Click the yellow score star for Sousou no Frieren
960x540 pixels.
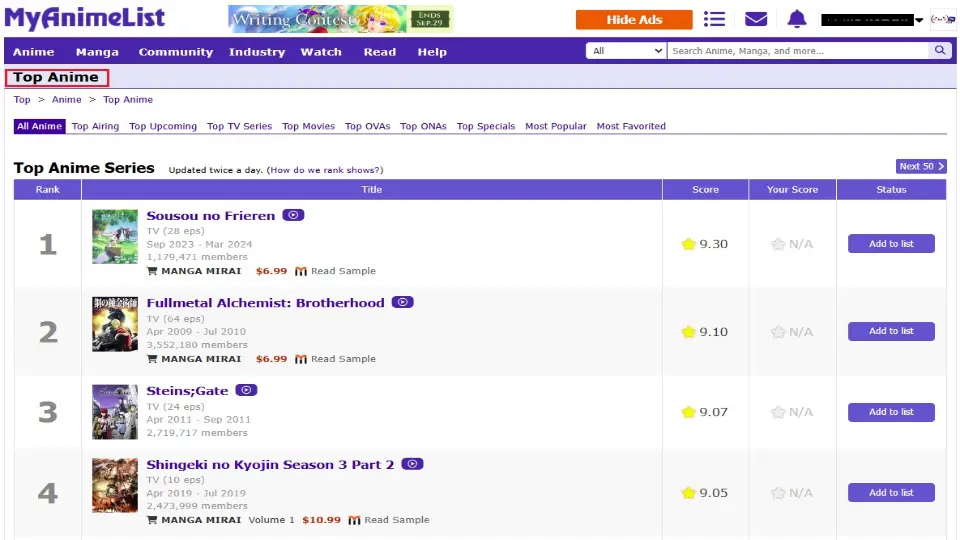688,244
